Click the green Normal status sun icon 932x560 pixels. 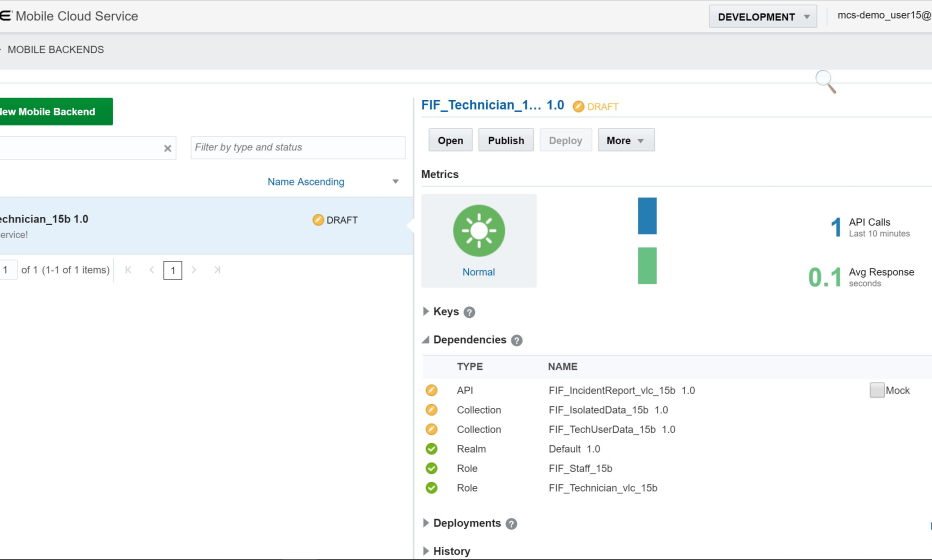tap(479, 230)
